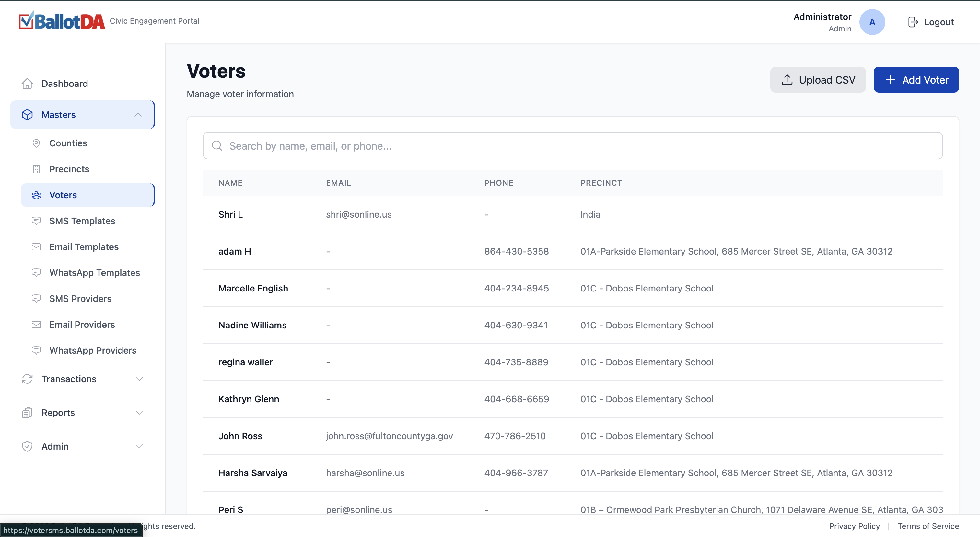The image size is (980, 537).
Task: Click the Email Providers envelope icon
Action: point(36,324)
